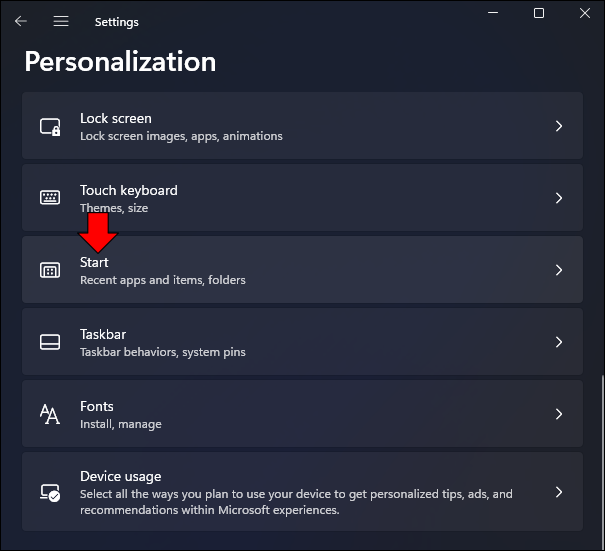
Task: Click the Start layout icon
Action: click(50, 270)
